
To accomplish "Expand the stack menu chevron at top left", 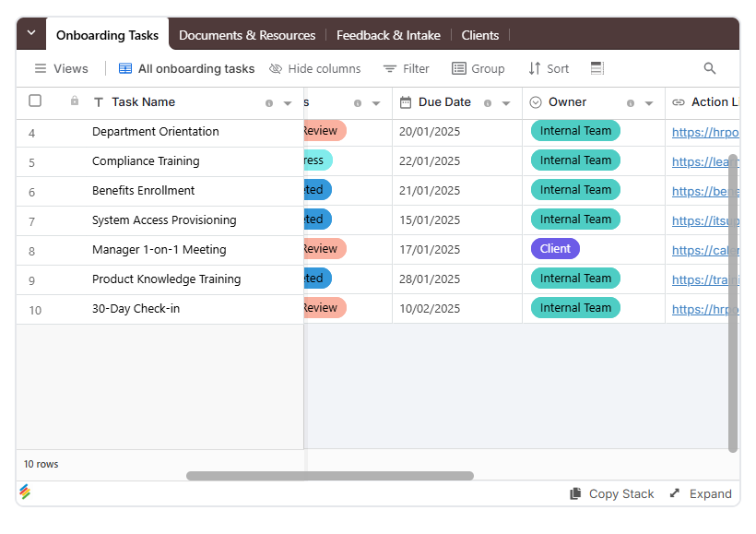I will [31, 33].
